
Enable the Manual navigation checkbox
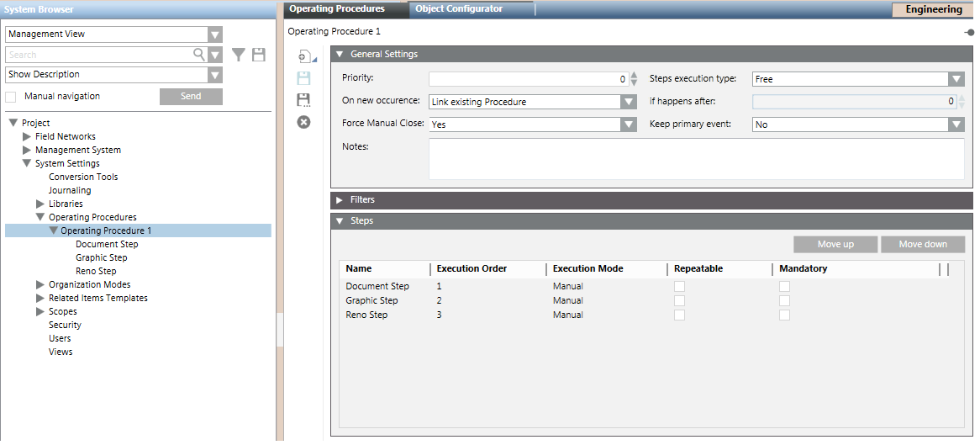11,97
